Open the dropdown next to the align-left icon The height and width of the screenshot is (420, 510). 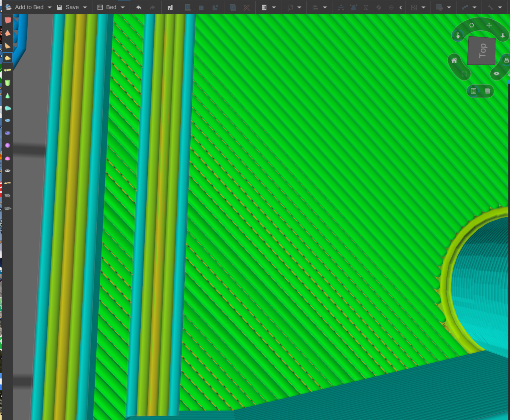click(325, 7)
